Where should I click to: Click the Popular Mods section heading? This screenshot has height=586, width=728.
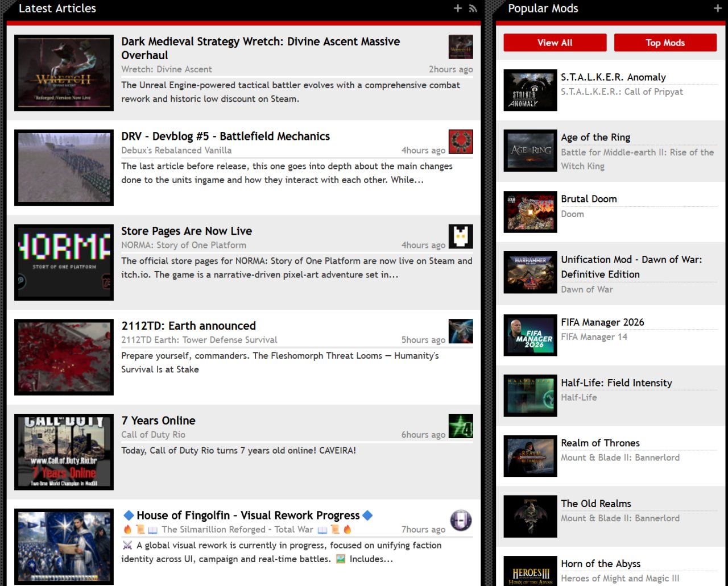pos(543,9)
